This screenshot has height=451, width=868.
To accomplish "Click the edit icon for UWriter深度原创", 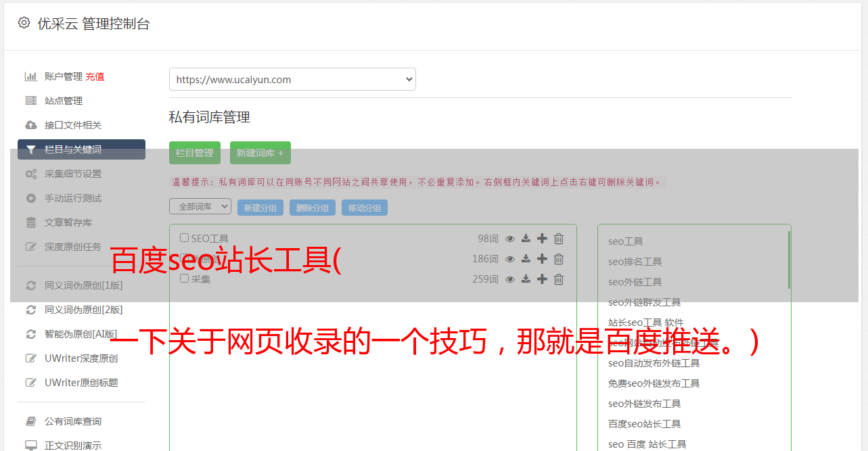I will click(x=31, y=358).
